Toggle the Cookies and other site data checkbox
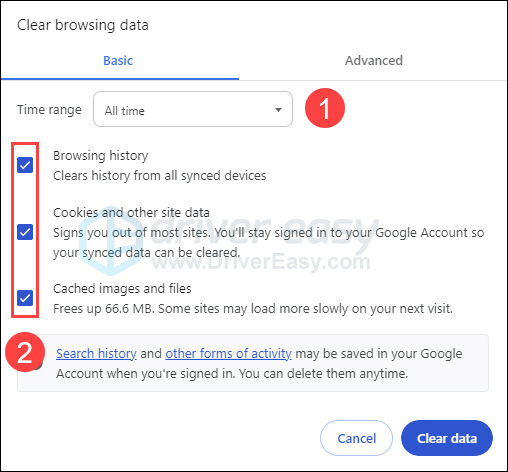The width and height of the screenshot is (508, 472). click(25, 232)
